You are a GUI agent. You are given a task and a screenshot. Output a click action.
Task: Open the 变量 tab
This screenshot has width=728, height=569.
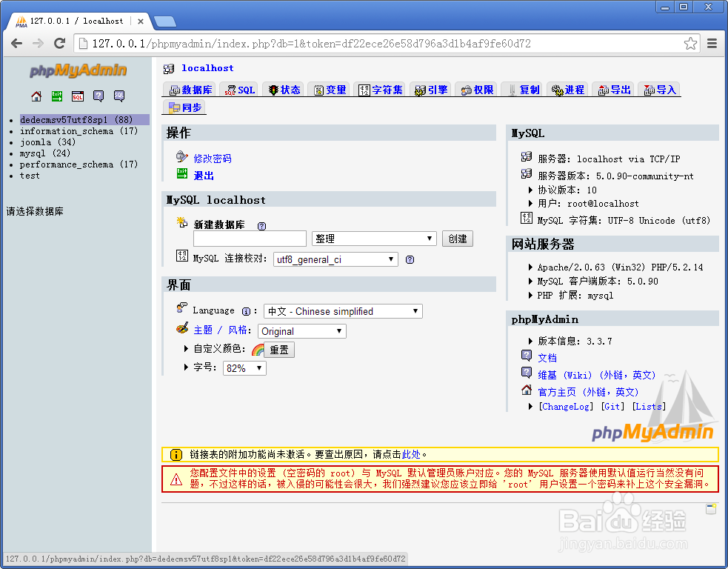click(x=330, y=90)
